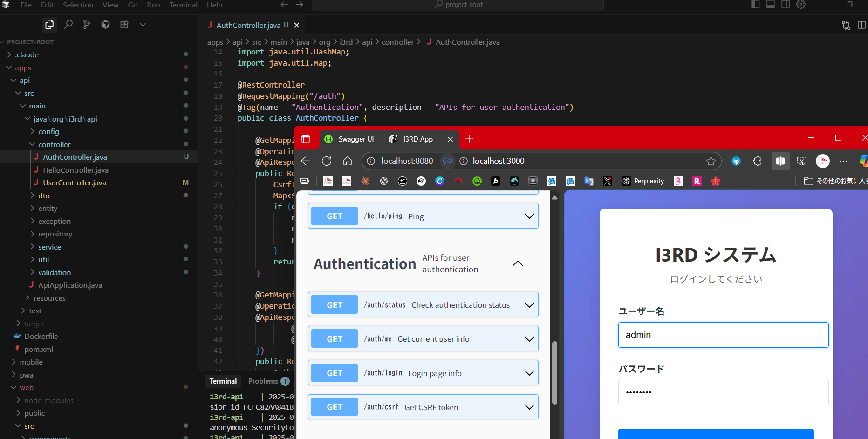868x439 pixels.
Task: Click the パスワード input field
Action: (723, 392)
